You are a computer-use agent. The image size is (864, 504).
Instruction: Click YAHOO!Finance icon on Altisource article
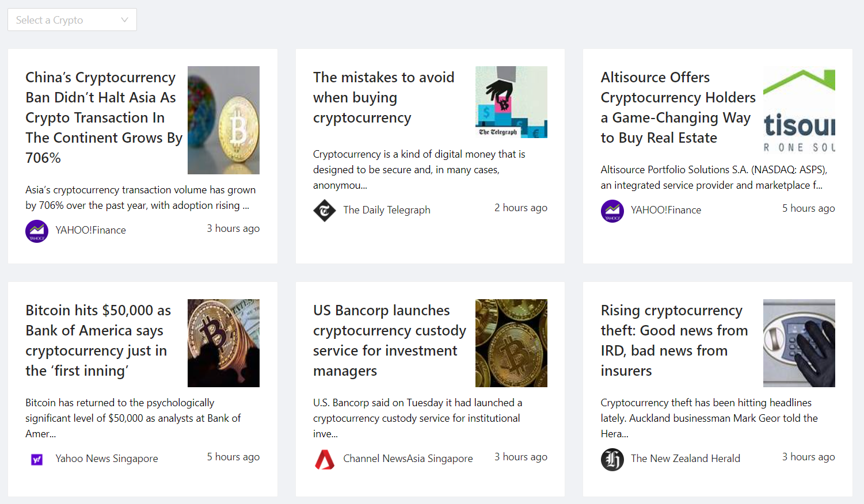612,211
